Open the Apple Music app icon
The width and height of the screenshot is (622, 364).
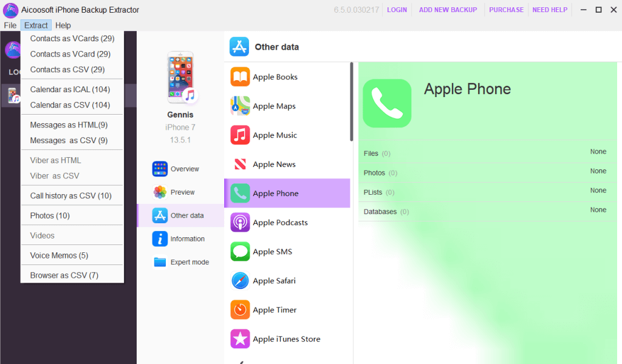tap(240, 135)
